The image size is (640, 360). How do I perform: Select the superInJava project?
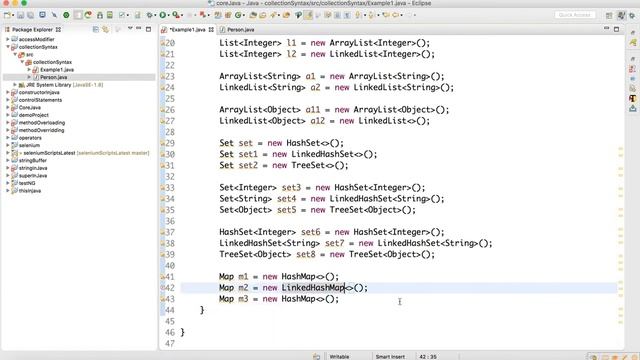pos(33,176)
